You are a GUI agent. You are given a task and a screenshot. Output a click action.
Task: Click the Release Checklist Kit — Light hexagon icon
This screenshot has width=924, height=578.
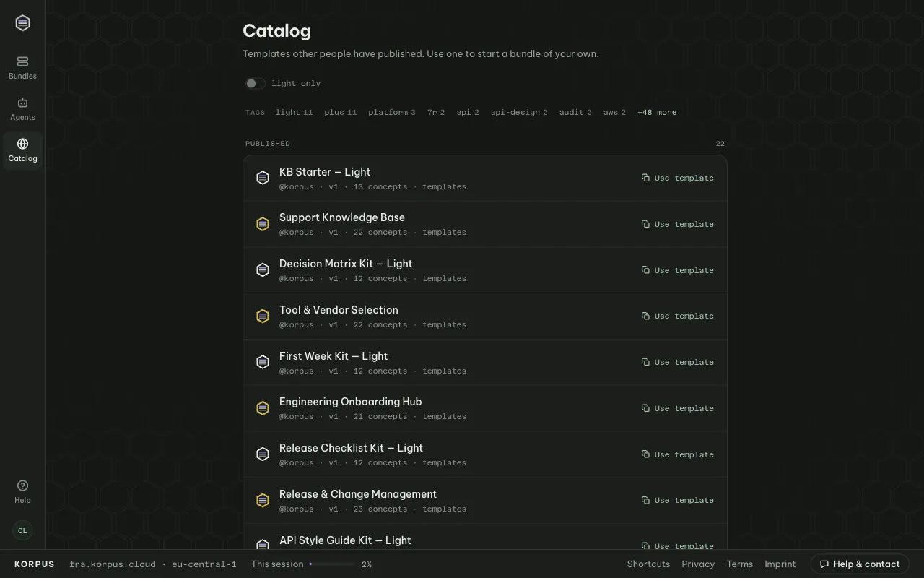[263, 454]
